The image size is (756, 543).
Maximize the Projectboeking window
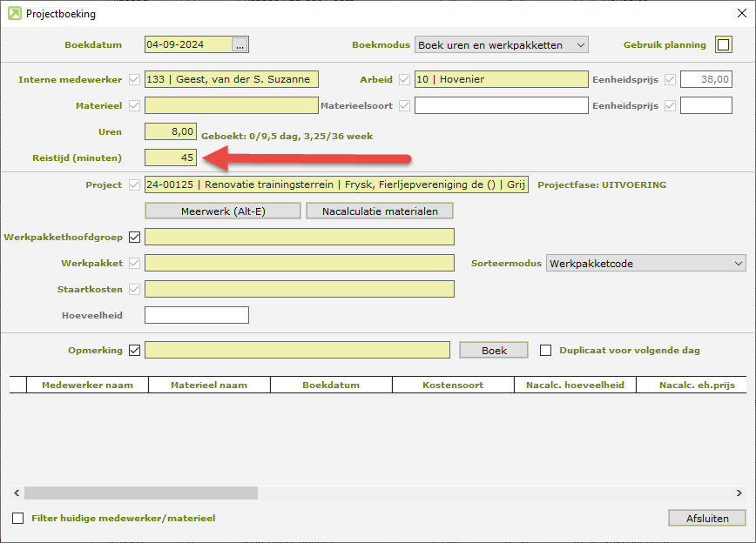[695, 14]
